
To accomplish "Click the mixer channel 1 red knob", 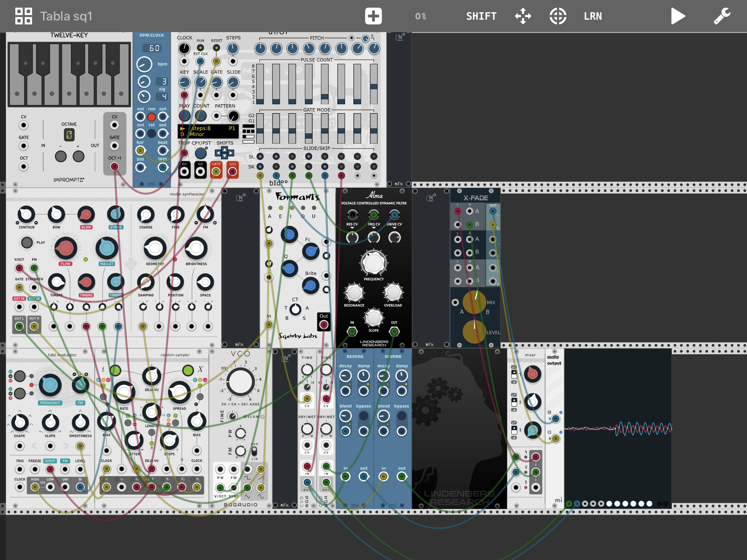I will tap(533, 374).
